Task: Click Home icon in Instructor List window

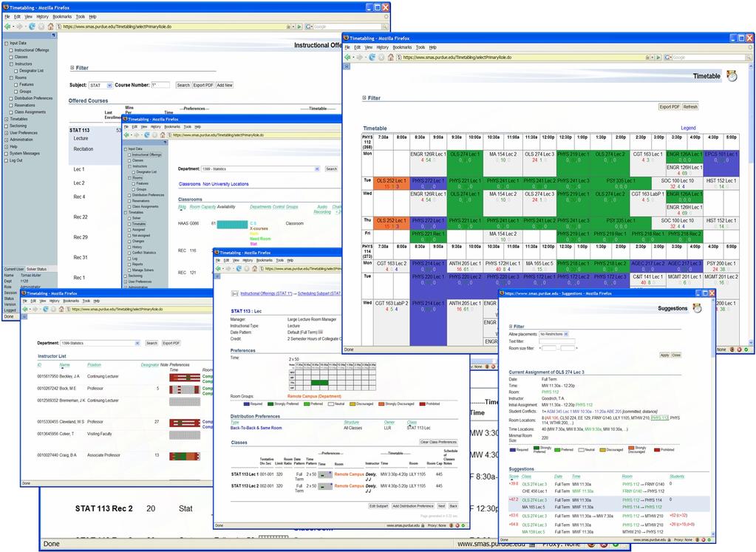Action: (61, 309)
